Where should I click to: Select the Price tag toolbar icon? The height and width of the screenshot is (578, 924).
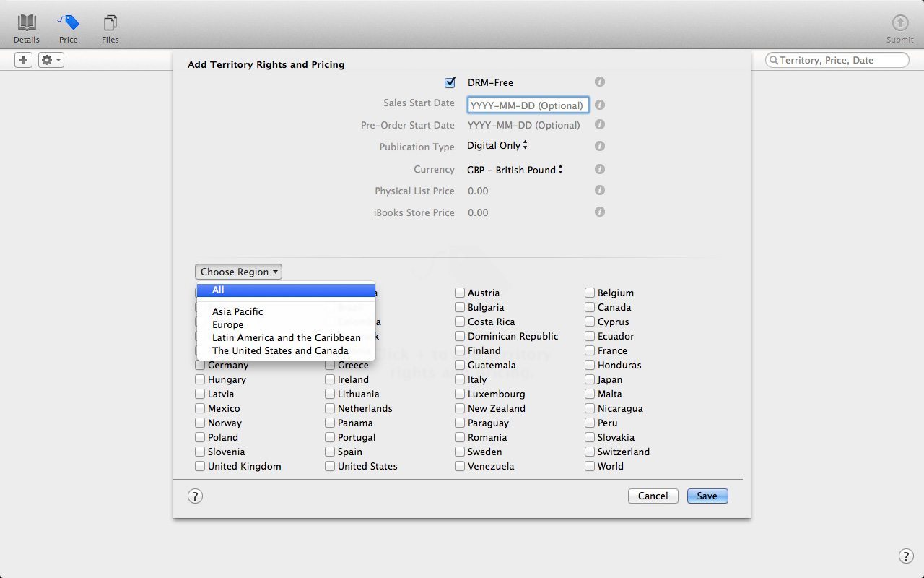[69, 22]
